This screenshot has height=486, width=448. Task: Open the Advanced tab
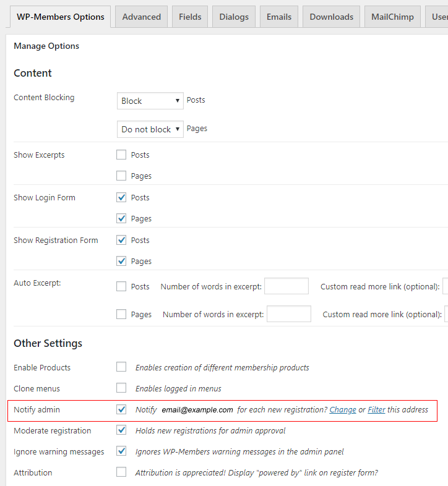click(x=141, y=17)
